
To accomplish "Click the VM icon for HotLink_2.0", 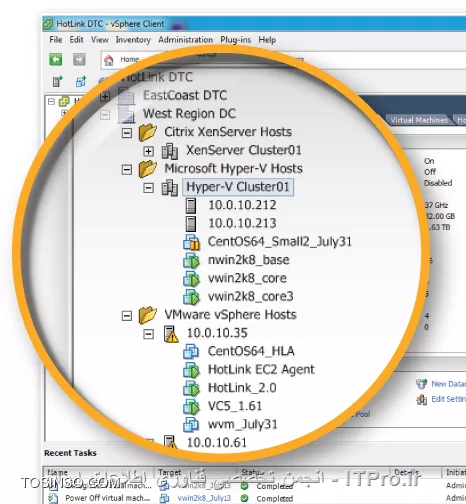I will (192, 389).
